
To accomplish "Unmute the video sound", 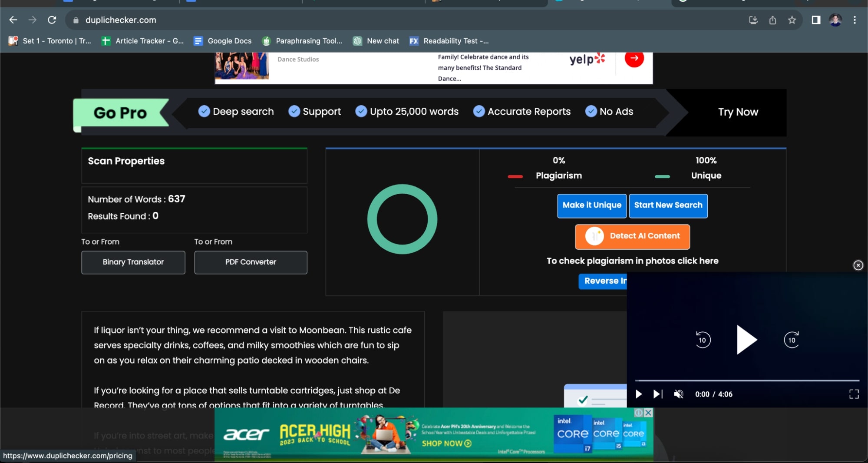I will 678,394.
